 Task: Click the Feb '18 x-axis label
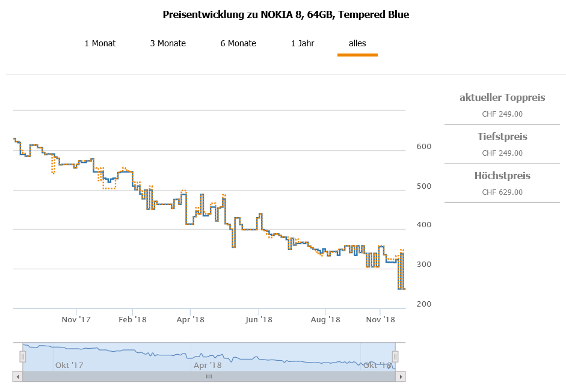point(132,319)
